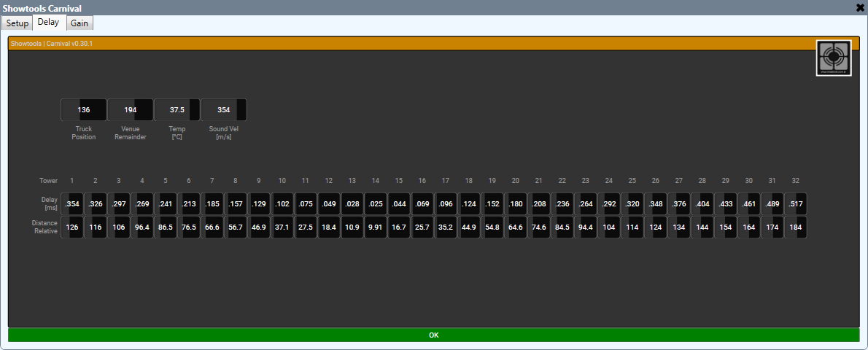868x350 pixels.
Task: Click distance relative value 66.6
Action: [212, 227]
